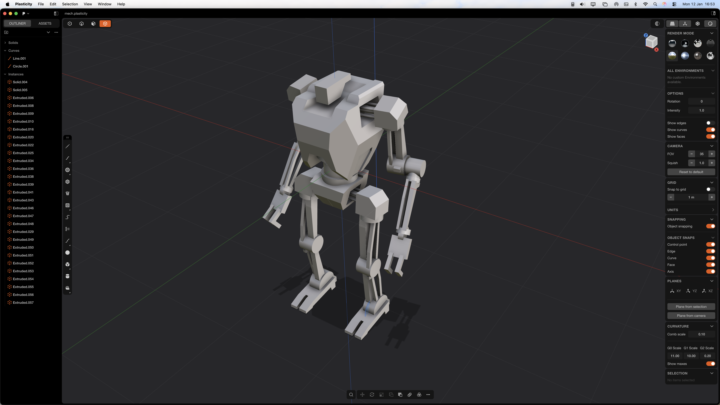Expand the Solids group in outliner
The height and width of the screenshot is (405, 720).
[x=5, y=43]
